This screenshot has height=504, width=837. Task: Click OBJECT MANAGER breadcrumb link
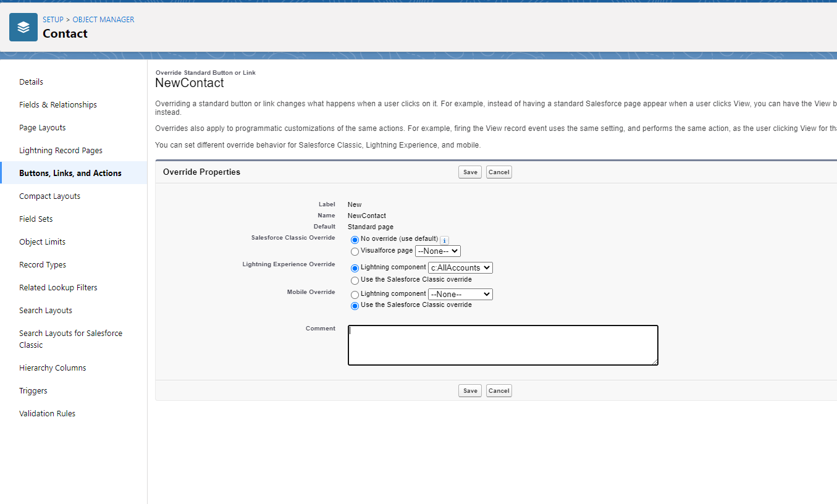coord(103,20)
